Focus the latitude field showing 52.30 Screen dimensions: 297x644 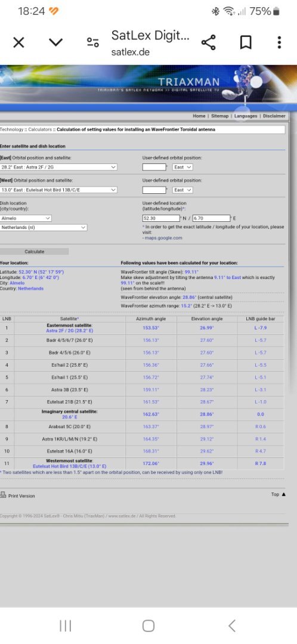pos(161,218)
